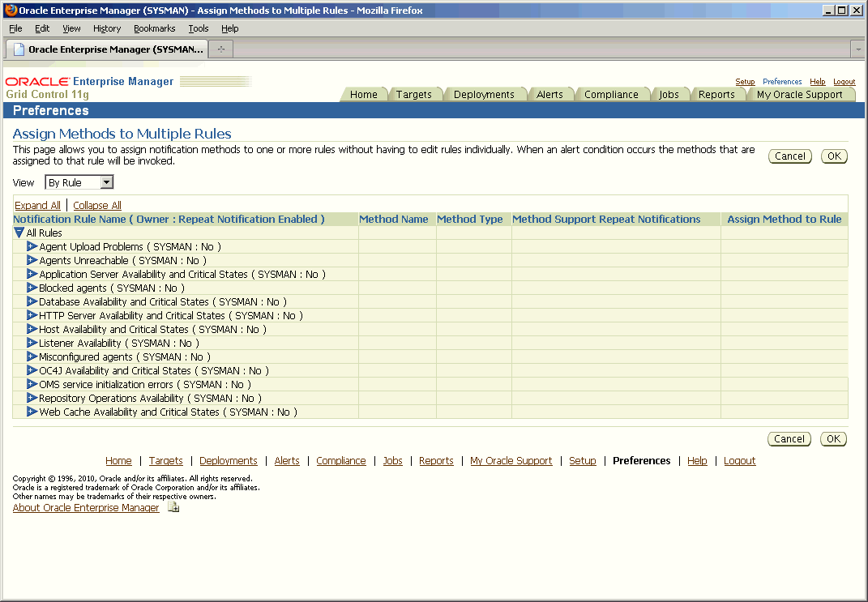
Task: Switch to the Targets tab
Action: (x=413, y=94)
